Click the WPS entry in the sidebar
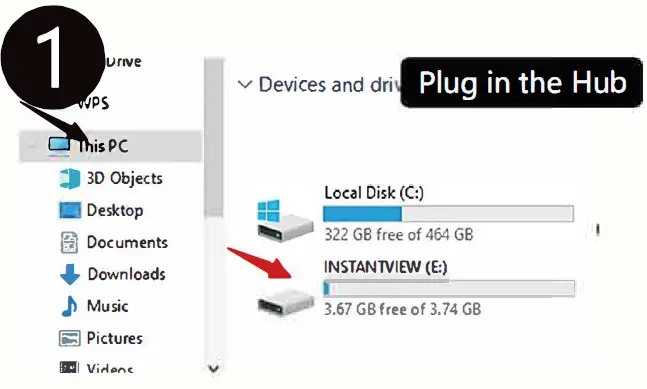The width and height of the screenshot is (647, 389). 93,103
